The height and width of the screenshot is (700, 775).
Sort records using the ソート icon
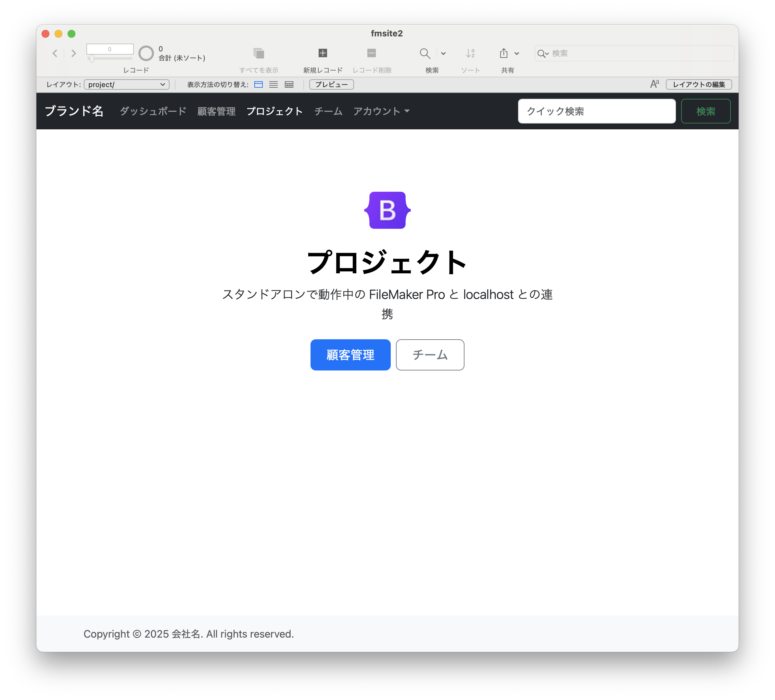pyautogui.click(x=470, y=54)
